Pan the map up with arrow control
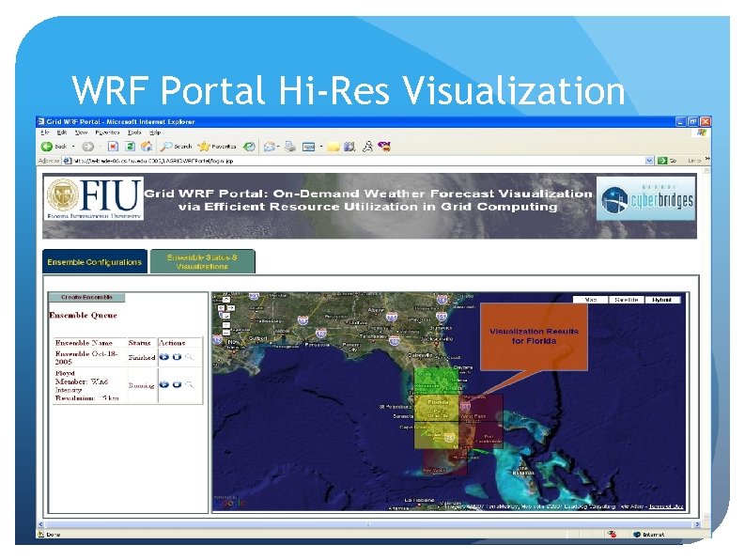This screenshot has width=745, height=560. pos(226,300)
